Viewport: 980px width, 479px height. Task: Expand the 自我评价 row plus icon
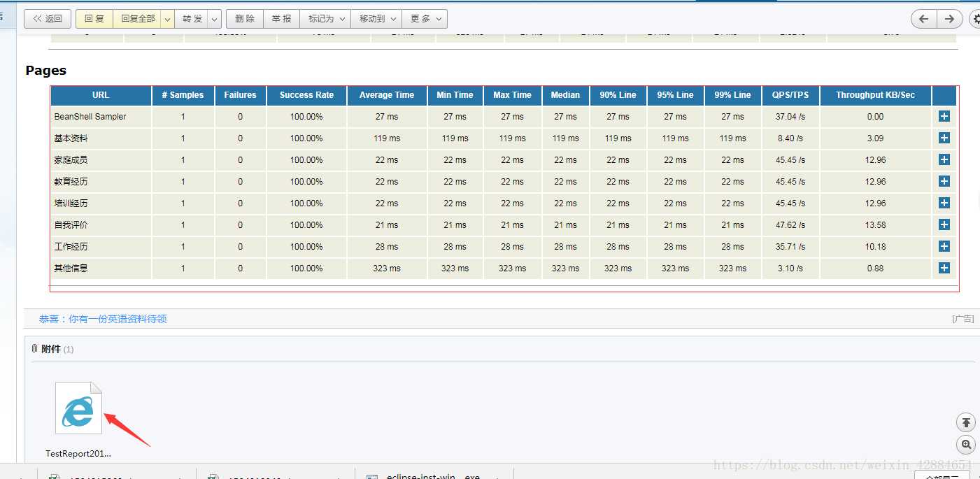[x=944, y=225]
